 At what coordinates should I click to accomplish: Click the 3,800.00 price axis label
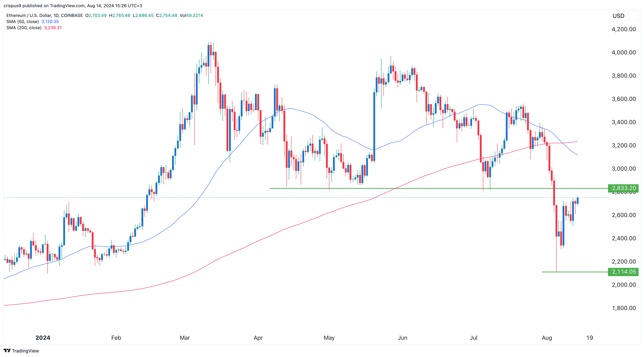[624, 76]
